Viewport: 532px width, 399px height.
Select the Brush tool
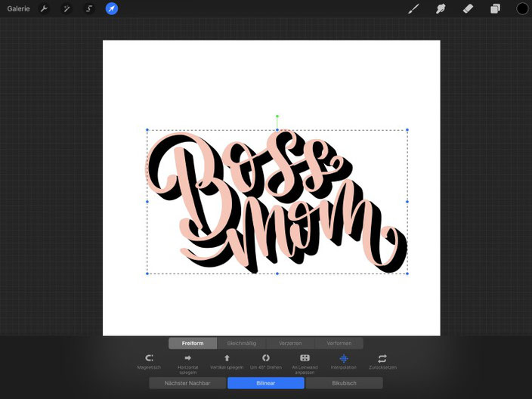coord(413,9)
